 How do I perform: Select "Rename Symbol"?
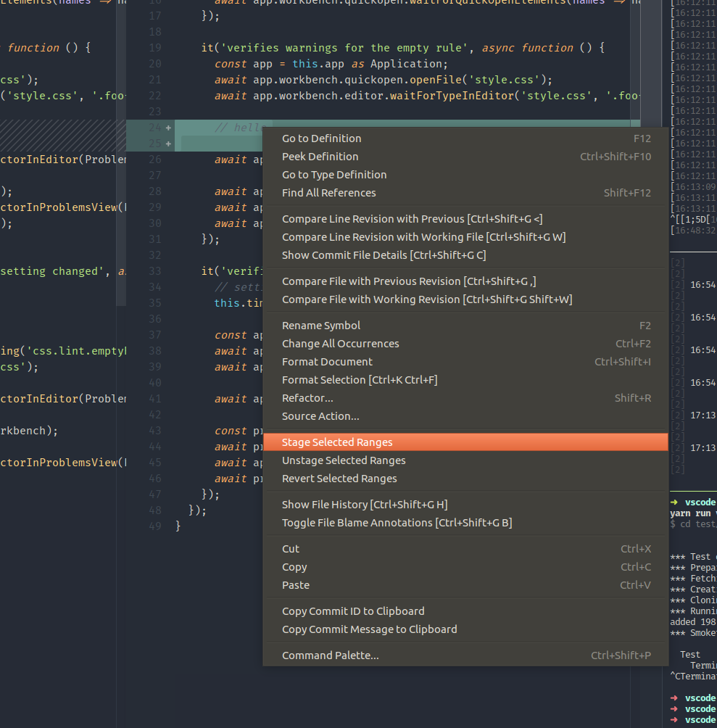coord(321,325)
